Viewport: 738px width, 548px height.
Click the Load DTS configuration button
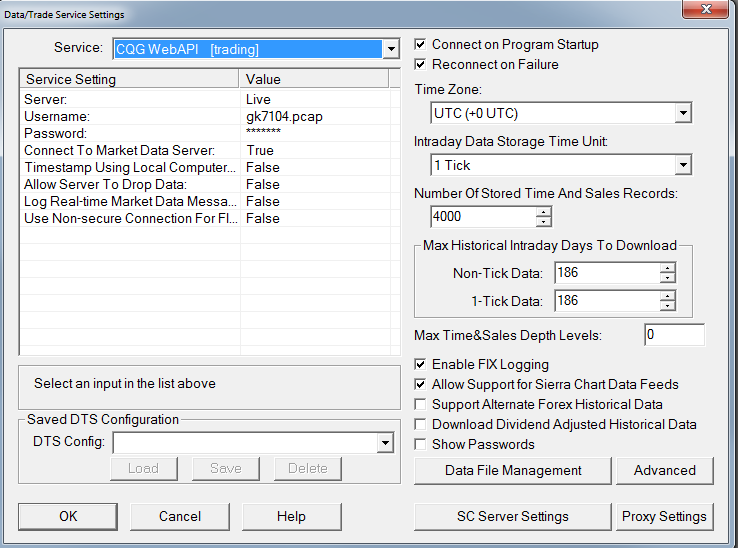[144, 468]
